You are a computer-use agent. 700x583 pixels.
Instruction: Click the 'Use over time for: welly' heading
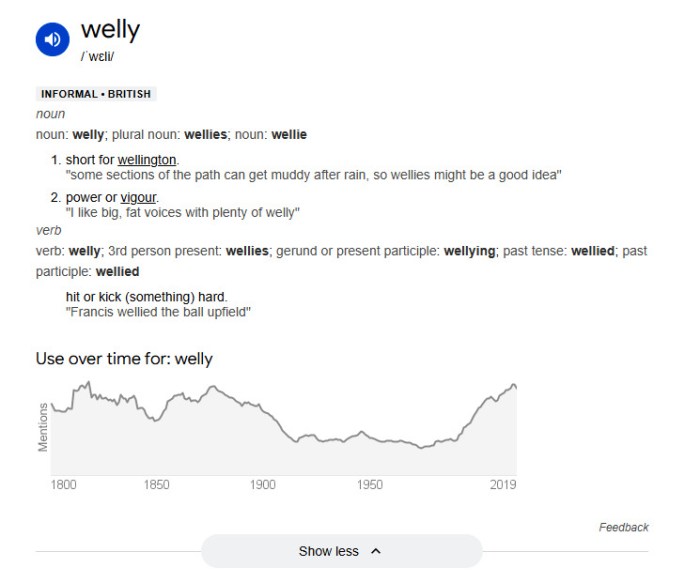(x=124, y=358)
